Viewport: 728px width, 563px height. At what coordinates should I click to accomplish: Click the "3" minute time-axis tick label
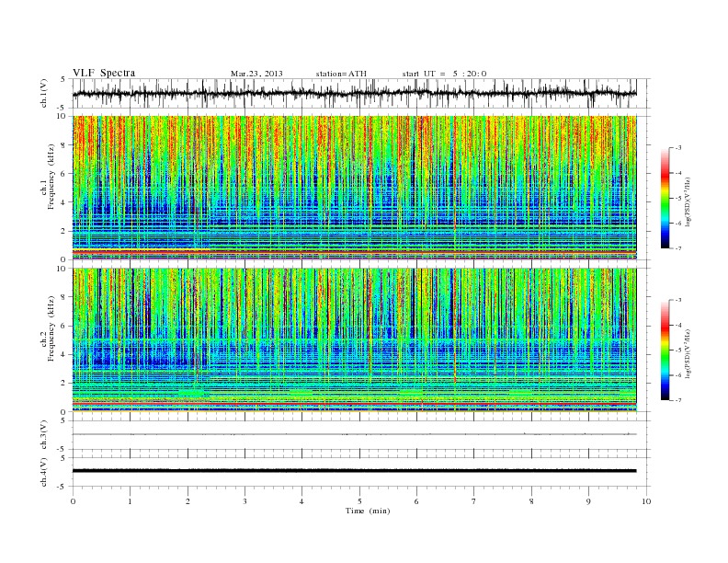[245, 501]
